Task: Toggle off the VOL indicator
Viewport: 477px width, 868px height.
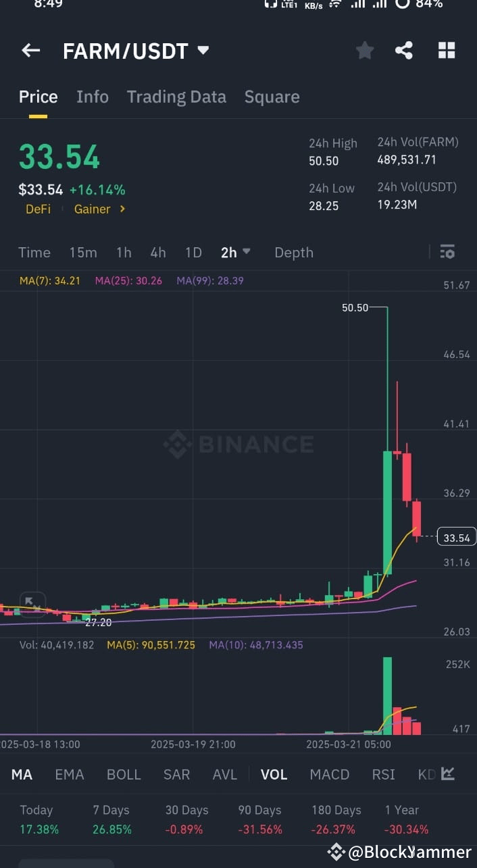Action: [x=274, y=774]
